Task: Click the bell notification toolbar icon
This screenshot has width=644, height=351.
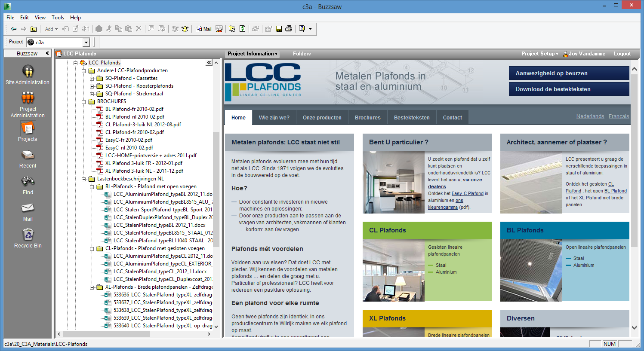Action: tap(185, 29)
